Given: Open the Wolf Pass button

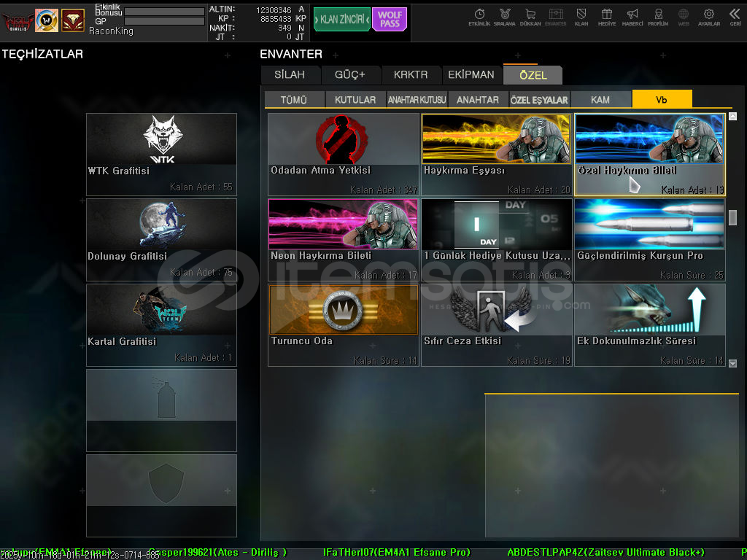Looking at the screenshot, I should [390, 20].
